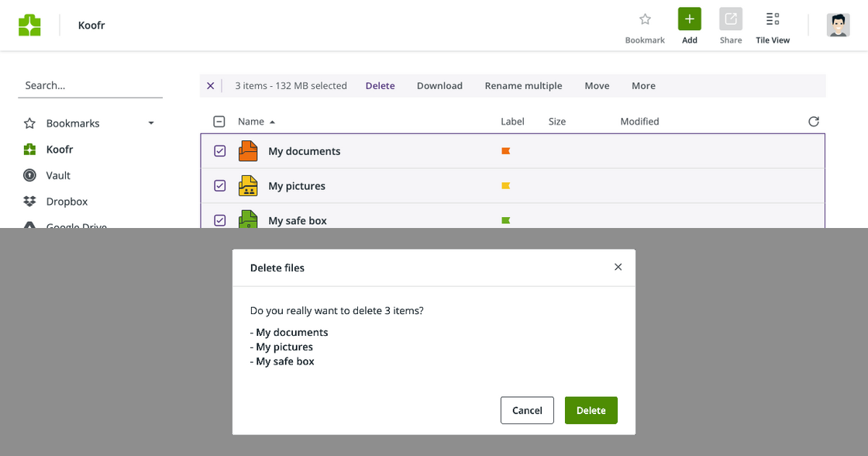Viewport: 868px width, 456px height.
Task: Click the yellow label flag of My pictures
Action: pos(505,185)
